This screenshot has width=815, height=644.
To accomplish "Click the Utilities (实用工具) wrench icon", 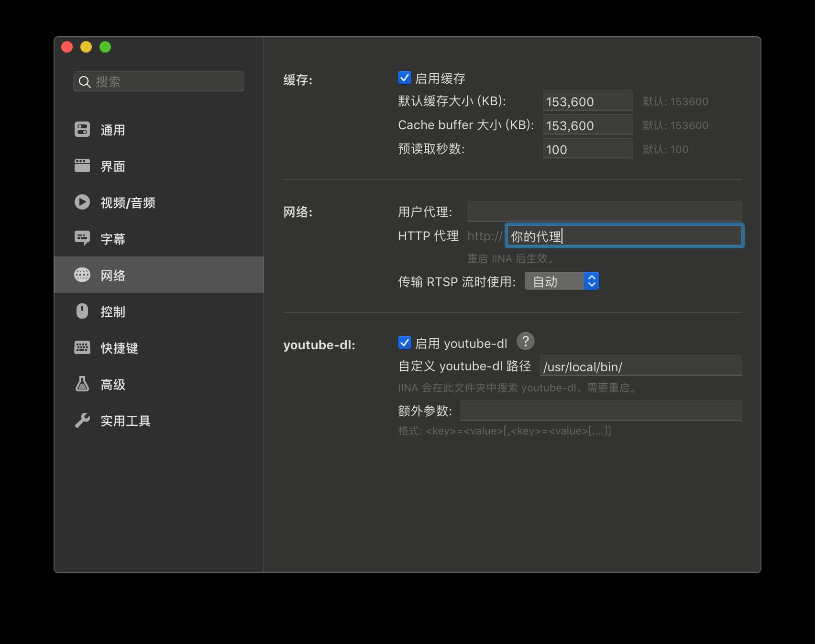I will 82,420.
